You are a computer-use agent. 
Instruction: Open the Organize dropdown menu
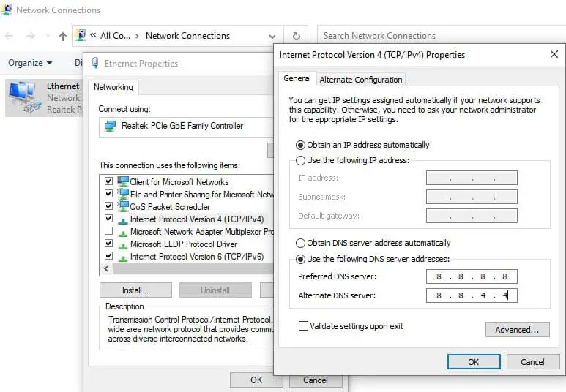tap(30, 63)
